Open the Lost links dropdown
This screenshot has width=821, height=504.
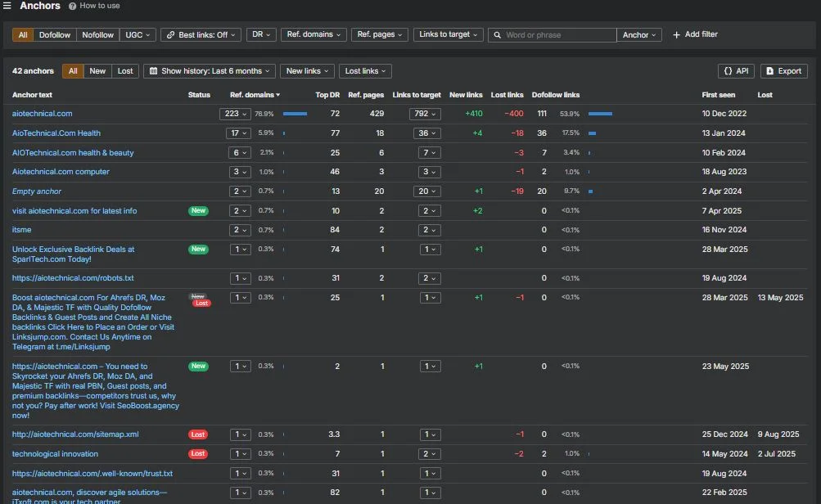pos(365,71)
